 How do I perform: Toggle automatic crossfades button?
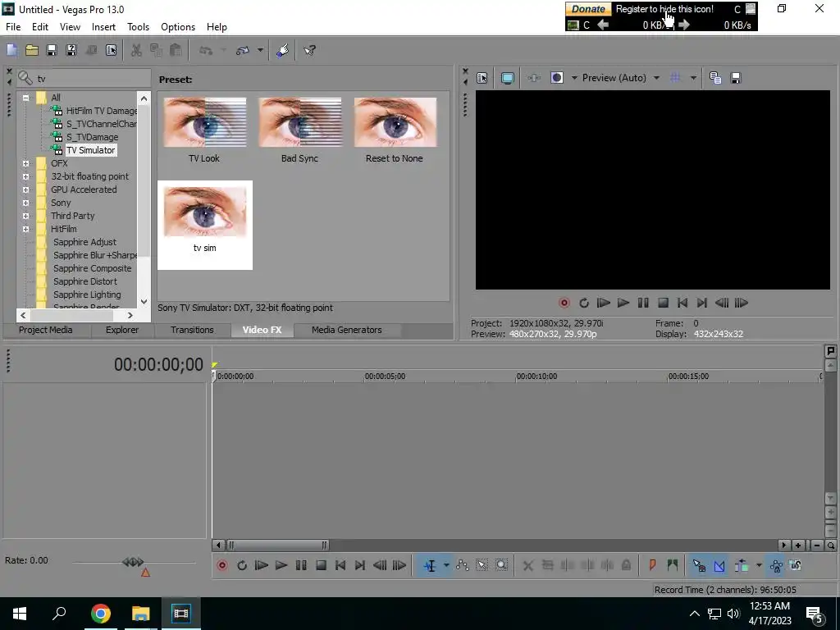719,565
